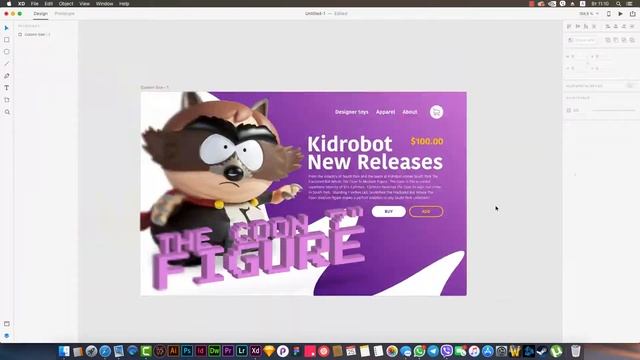Launch Safari from the dock
The image size is (640, 360).
pos(105,351)
